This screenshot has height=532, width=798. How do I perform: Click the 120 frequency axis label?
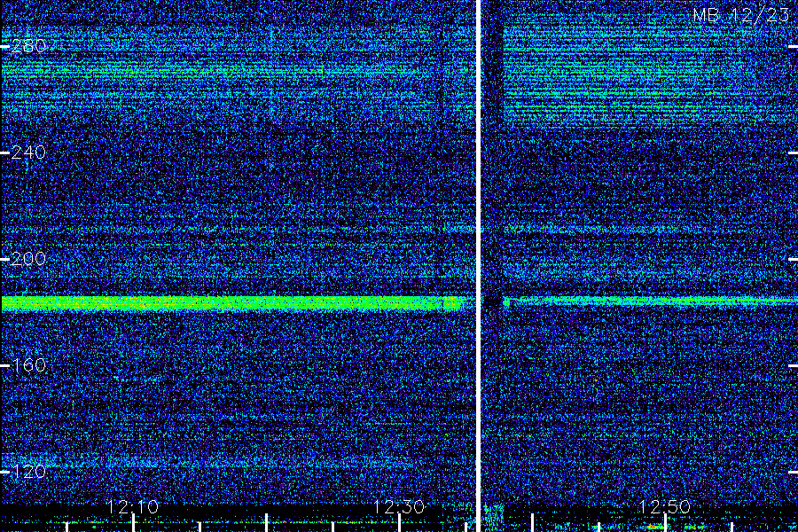point(28,471)
